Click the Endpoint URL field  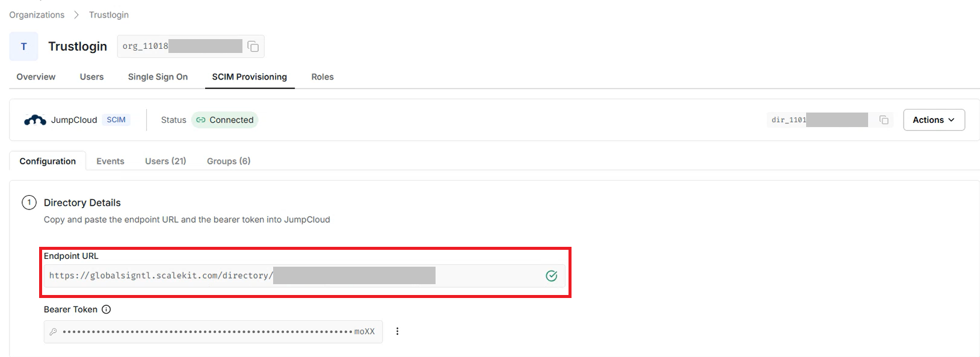point(304,276)
